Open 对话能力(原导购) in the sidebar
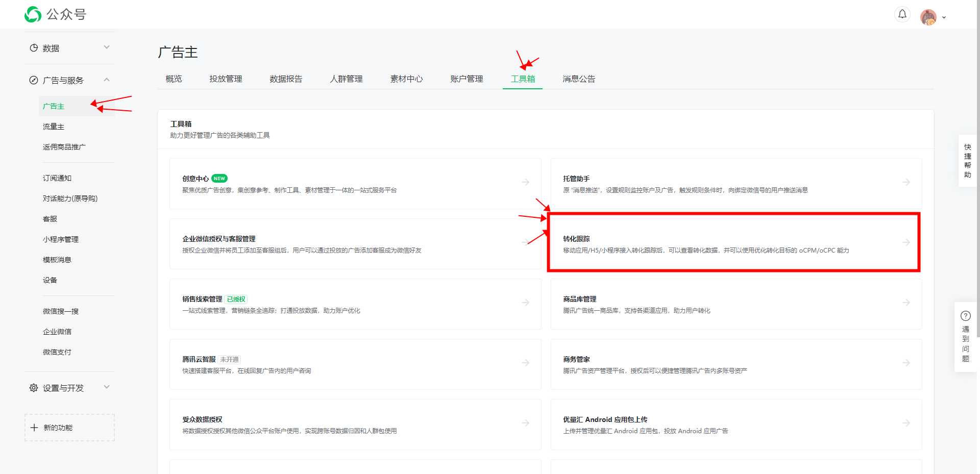Image resolution: width=980 pixels, height=474 pixels. (70, 198)
